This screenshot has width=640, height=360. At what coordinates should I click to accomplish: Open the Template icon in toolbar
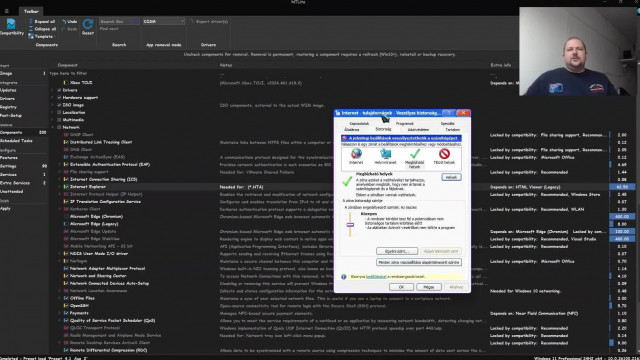pyautogui.click(x=31, y=36)
